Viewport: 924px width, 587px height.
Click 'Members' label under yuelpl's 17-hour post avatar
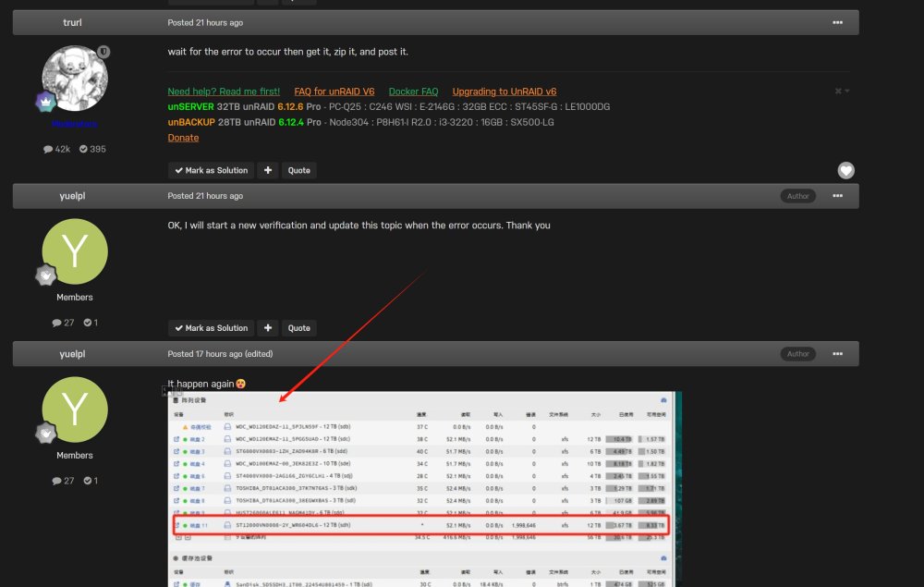click(74, 455)
